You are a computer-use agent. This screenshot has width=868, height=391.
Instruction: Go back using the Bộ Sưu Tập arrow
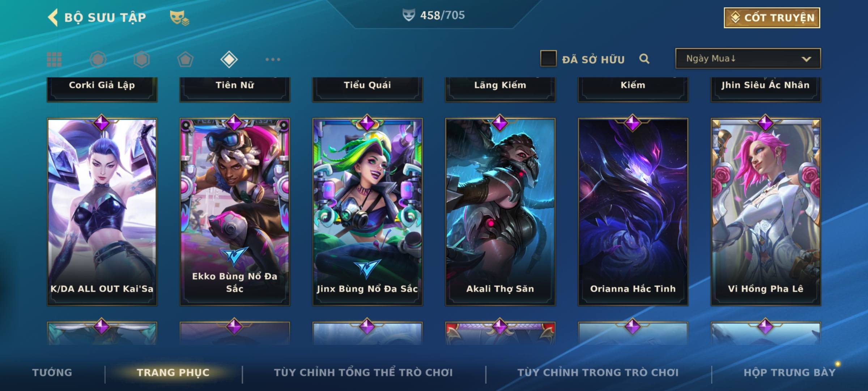pyautogui.click(x=53, y=17)
